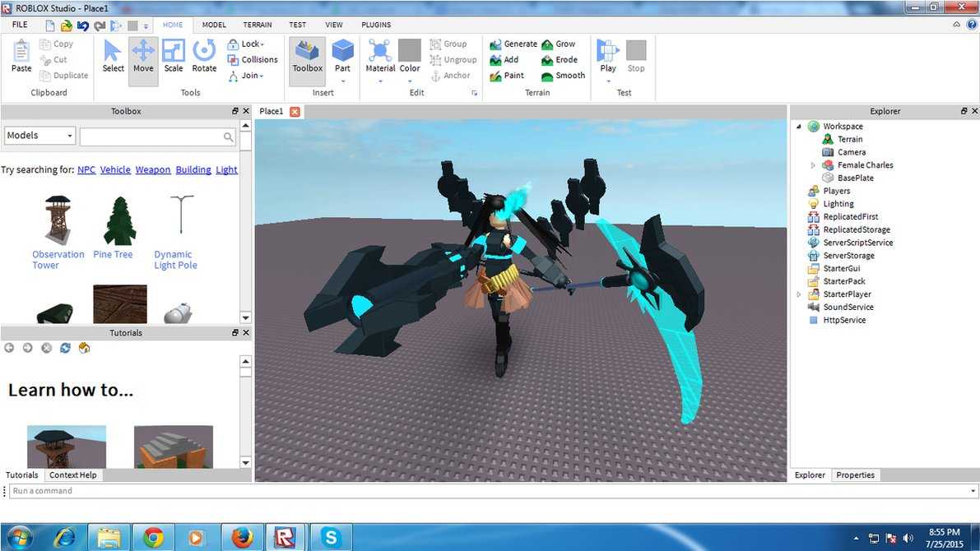This screenshot has height=551, width=980.
Task: Click the Ungroup button
Action: pos(453,60)
